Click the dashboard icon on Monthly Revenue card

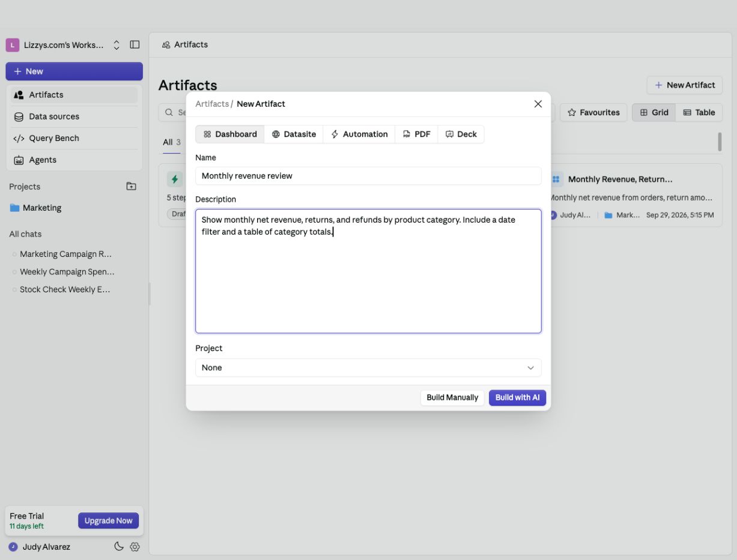point(556,179)
